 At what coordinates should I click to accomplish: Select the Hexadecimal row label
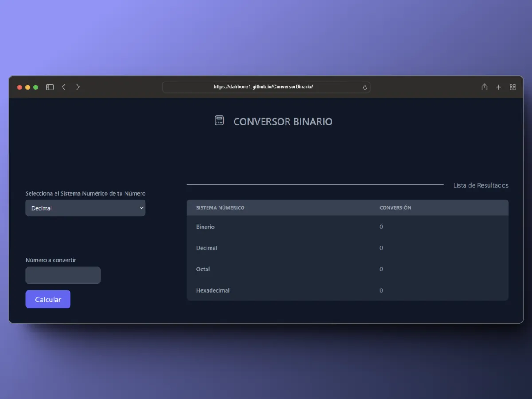[213, 290]
